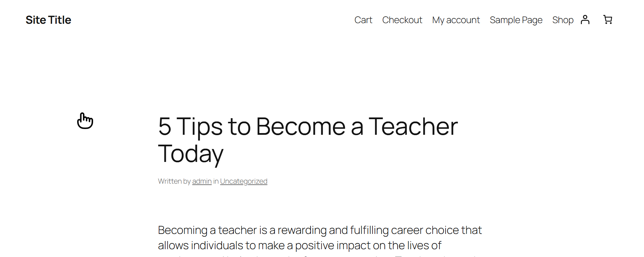Visit the Sample Page menu item
This screenshot has height=257, width=644.
pos(516,20)
